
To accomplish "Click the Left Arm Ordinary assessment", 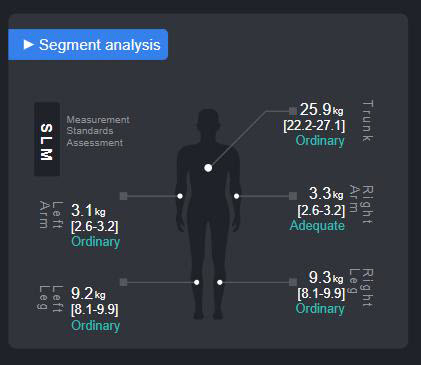I will (x=96, y=242).
